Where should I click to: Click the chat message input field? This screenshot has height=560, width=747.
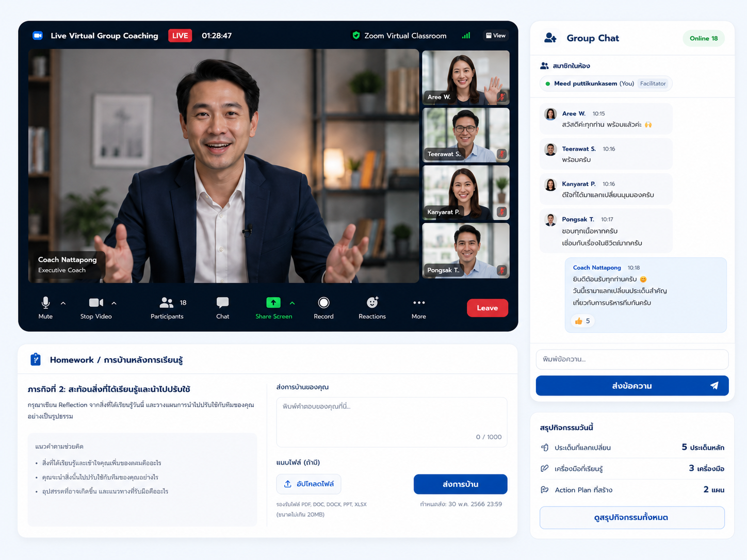tap(632, 359)
